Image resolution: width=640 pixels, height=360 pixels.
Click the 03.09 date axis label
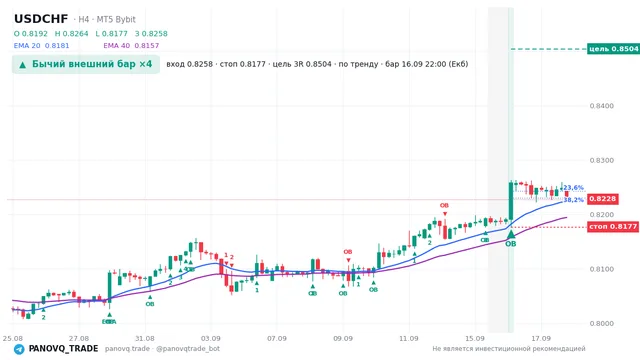tap(211, 338)
